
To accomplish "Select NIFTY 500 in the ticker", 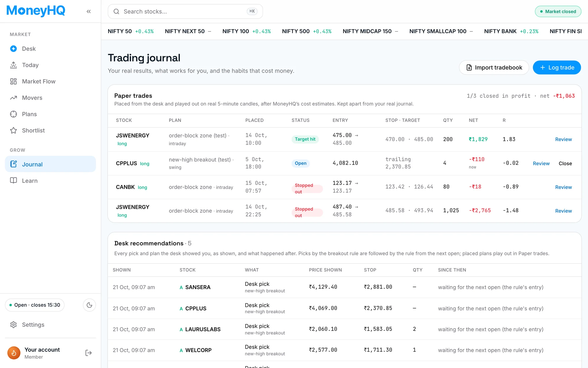I will tap(307, 31).
